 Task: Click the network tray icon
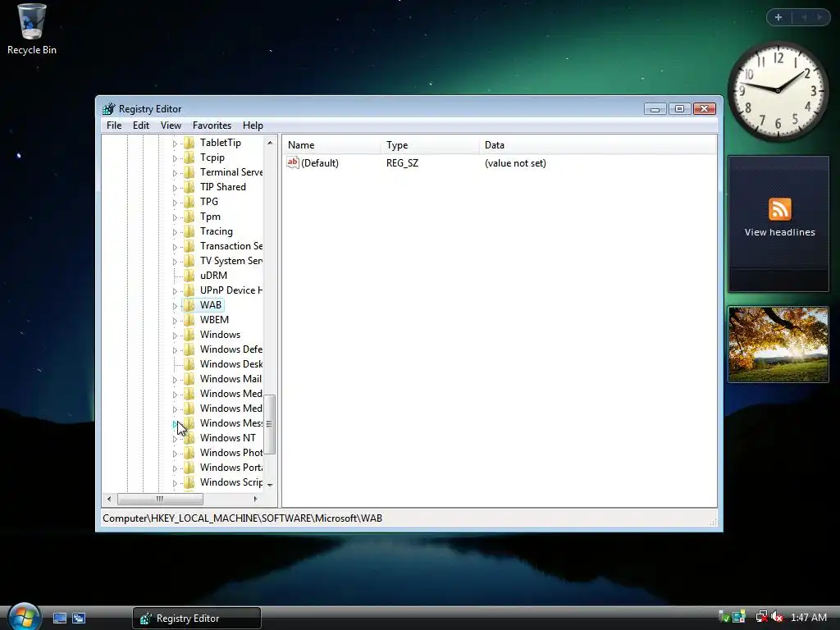[760, 617]
